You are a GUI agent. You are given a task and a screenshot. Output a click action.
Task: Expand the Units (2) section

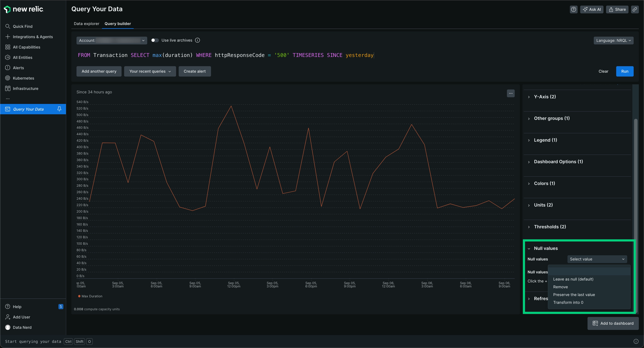coord(543,205)
